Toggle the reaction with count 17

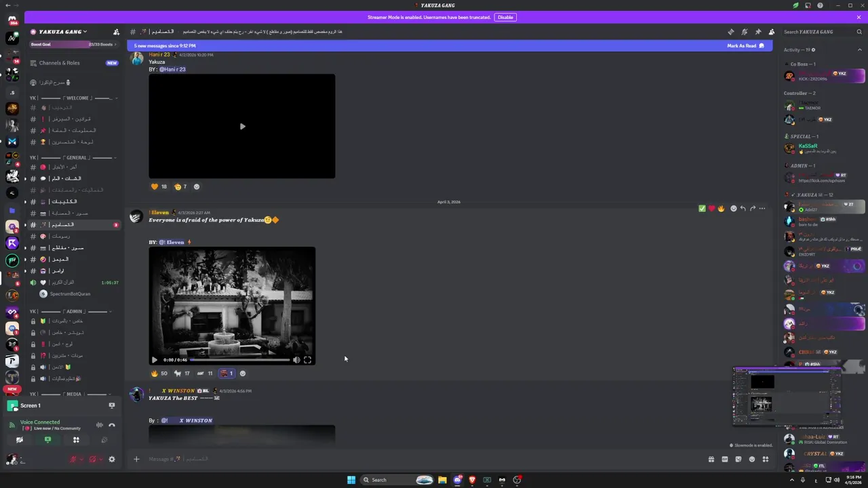coord(182,373)
